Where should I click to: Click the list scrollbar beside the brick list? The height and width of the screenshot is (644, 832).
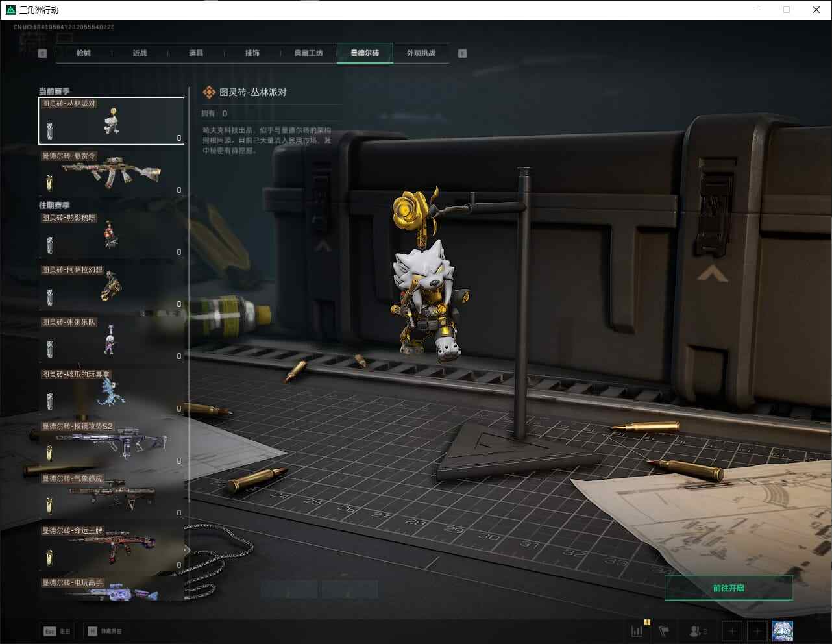(189, 293)
